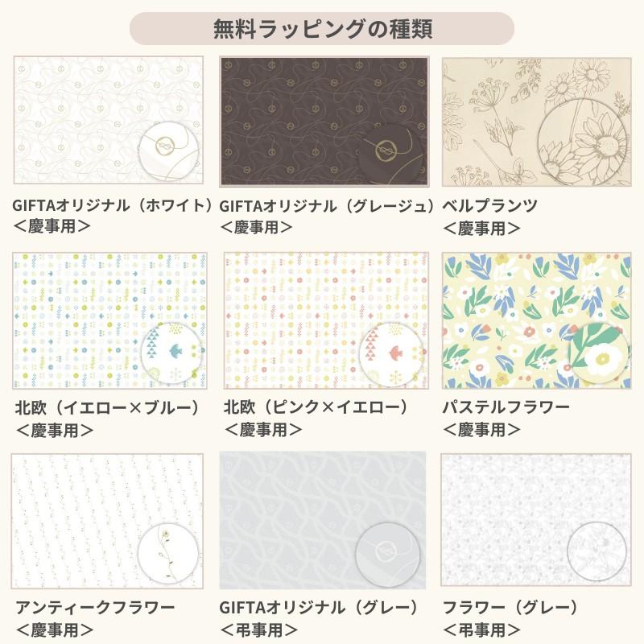Image resolution: width=644 pixels, height=644 pixels.
Task: Select the パステルフラワー wrapping thumbnail
Action: pyautogui.click(x=537, y=320)
